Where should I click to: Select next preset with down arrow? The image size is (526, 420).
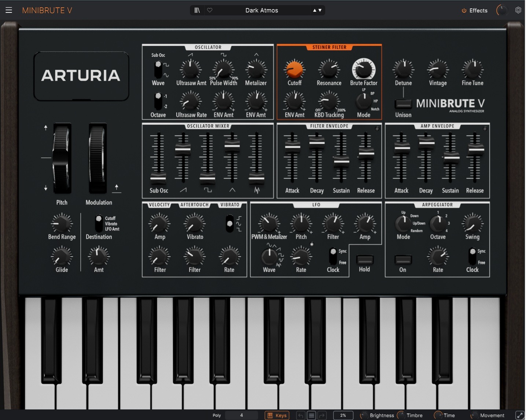tap(320, 10)
